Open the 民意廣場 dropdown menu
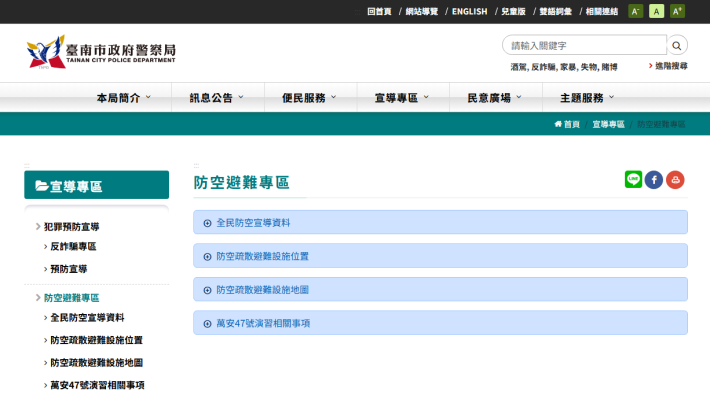710x399 pixels. [494, 97]
